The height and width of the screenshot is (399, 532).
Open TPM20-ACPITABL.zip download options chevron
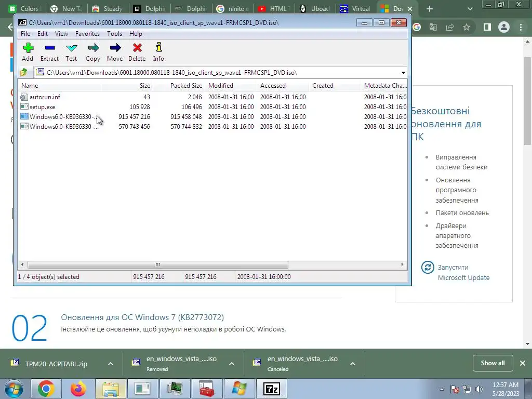(111, 364)
